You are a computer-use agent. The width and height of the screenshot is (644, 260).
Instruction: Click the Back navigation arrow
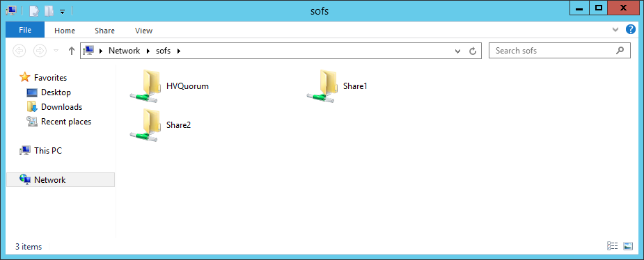click(19, 51)
